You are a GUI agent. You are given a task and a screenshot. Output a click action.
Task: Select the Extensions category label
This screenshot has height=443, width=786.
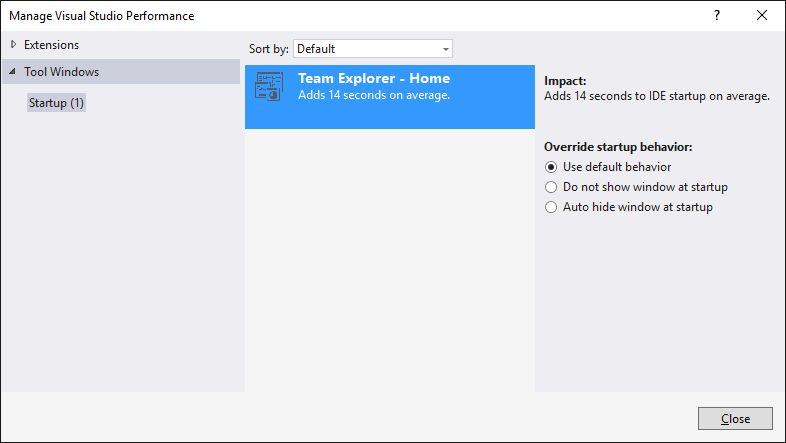coord(51,45)
